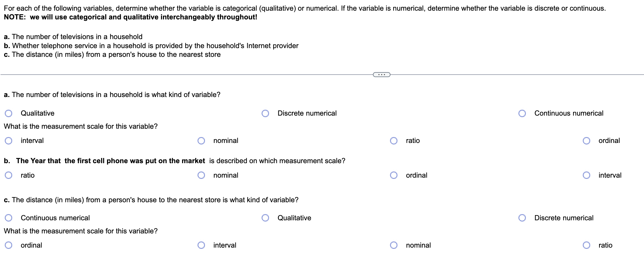The height and width of the screenshot is (258, 644).
Task: Select Qualitative for the televisions question
Action: point(9,113)
